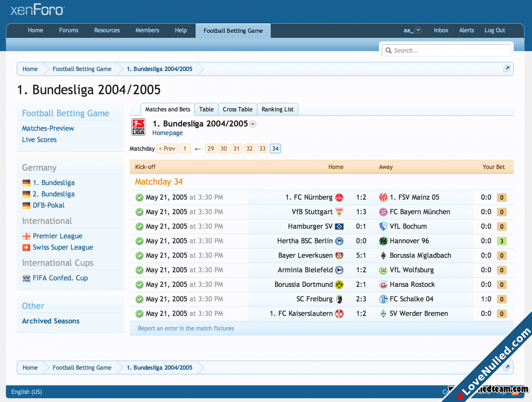Screen dimensions: 532x402
Task: Switch to the Matches and Bets tab
Action: click(x=167, y=109)
